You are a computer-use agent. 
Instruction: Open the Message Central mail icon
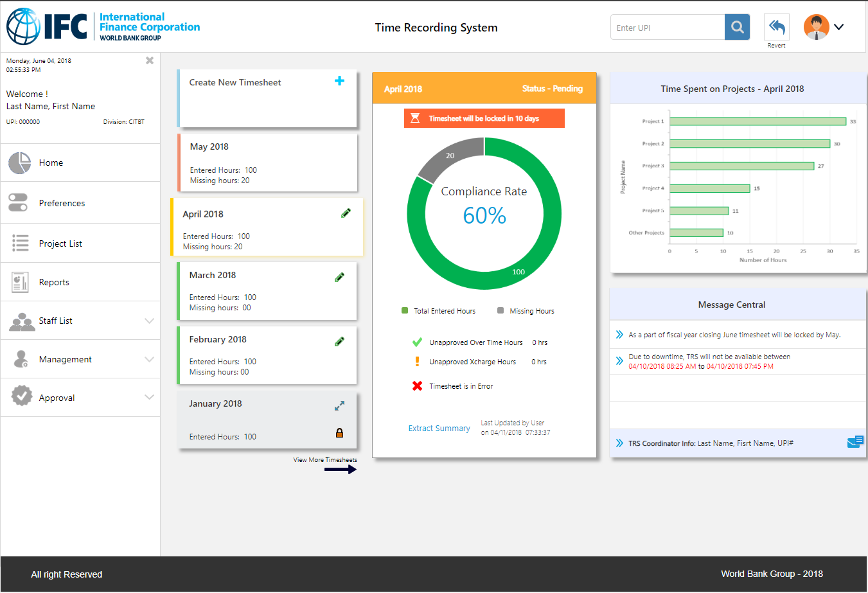click(855, 441)
